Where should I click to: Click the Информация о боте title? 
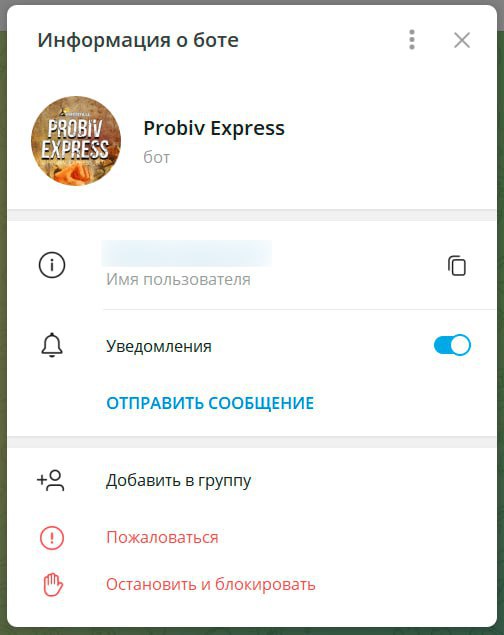pyautogui.click(x=138, y=40)
